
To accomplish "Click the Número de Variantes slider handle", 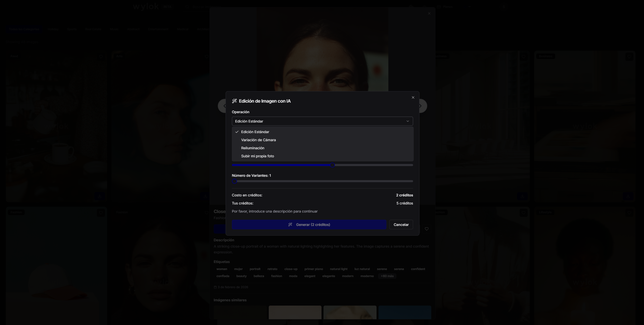I will coord(234,181).
